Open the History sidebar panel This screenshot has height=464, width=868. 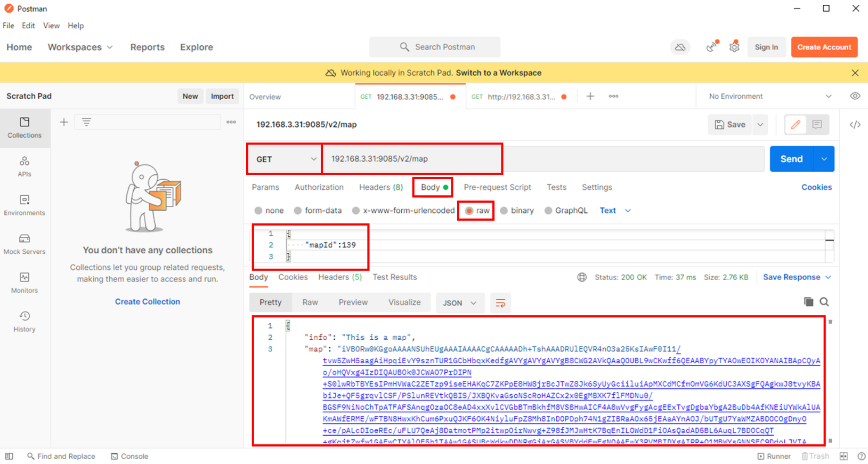click(25, 322)
